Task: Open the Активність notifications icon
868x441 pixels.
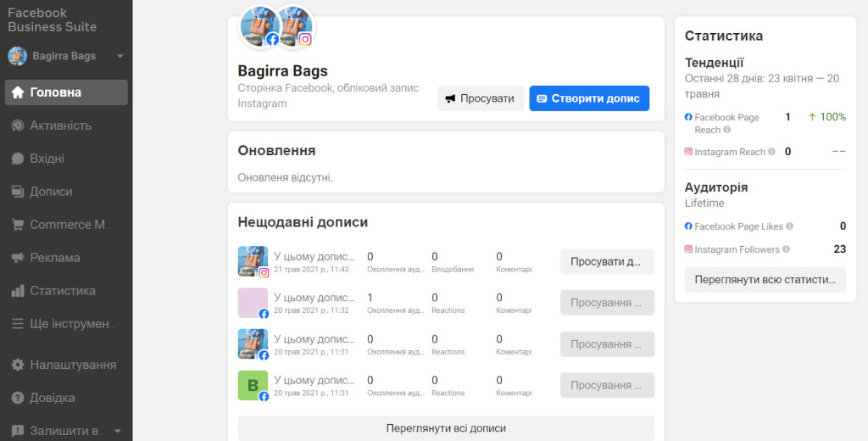Action: coord(17,126)
